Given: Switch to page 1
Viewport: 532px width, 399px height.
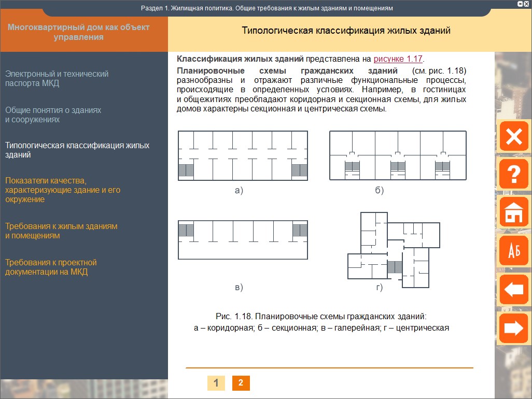Looking at the screenshot, I should [216, 383].
